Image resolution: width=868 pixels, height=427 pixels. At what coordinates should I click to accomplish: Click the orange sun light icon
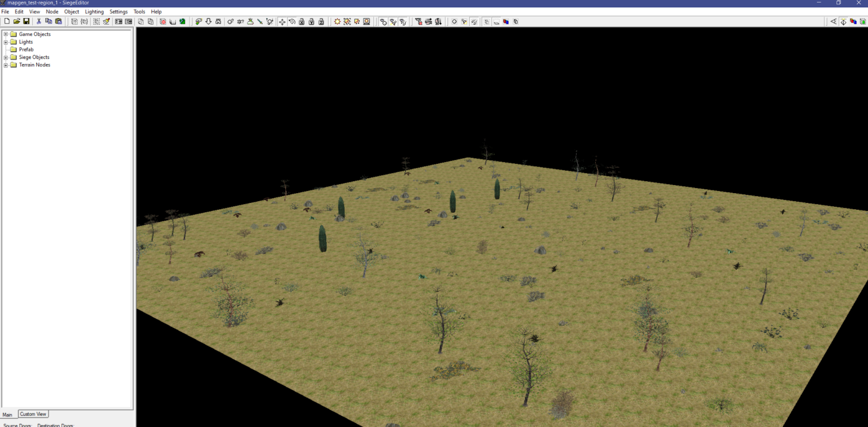click(337, 21)
